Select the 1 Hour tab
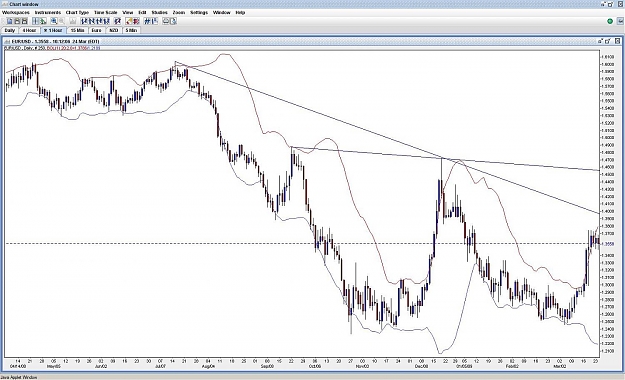The image size is (625, 380). click(53, 30)
